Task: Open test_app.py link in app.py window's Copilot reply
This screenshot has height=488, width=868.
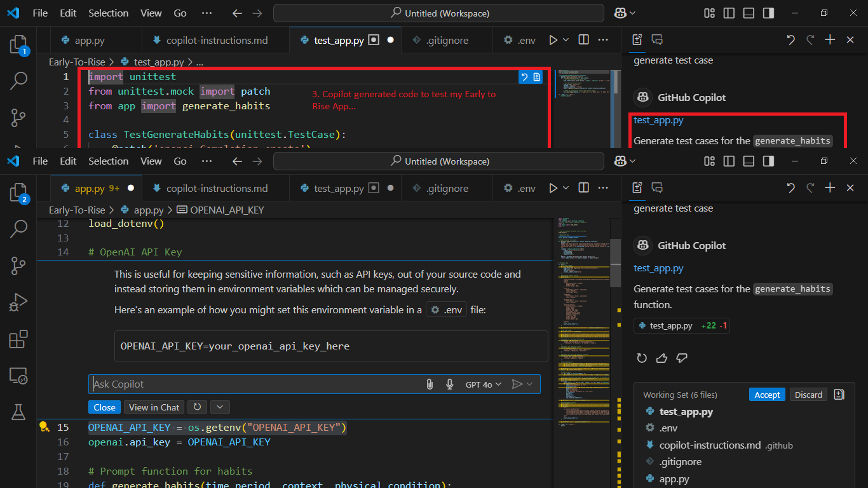Action: (658, 268)
